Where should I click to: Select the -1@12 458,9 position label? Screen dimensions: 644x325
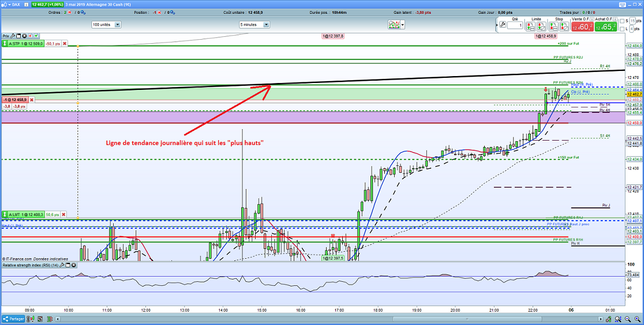(x=15, y=100)
